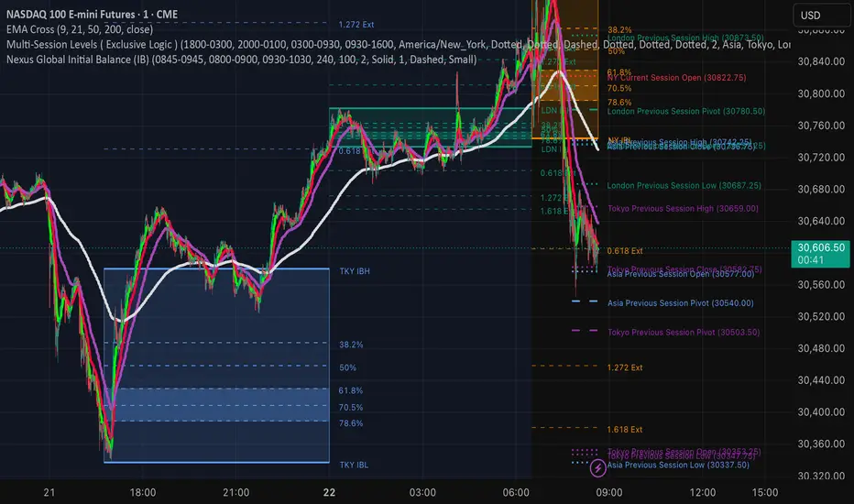
Task: Click the orange 0.618 Ext label
Action: pyautogui.click(x=625, y=251)
